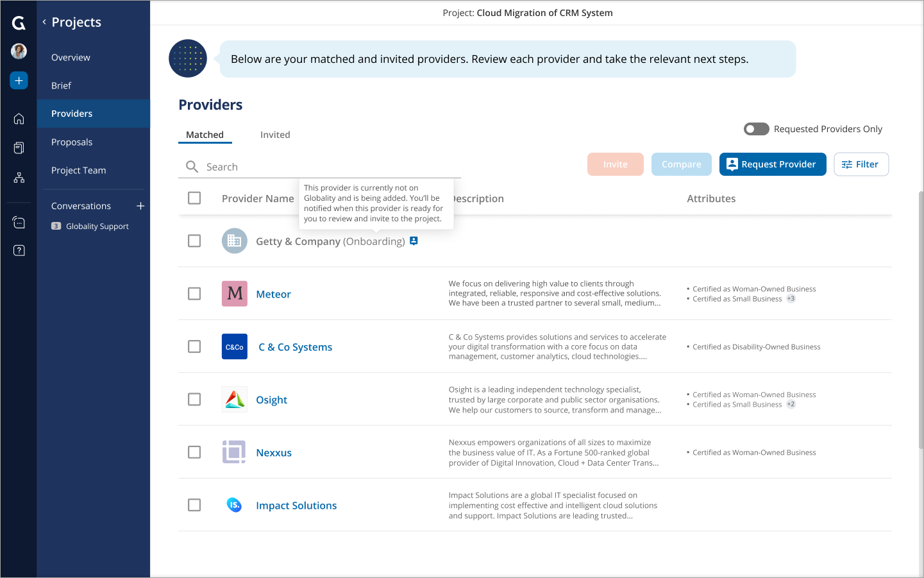The width and height of the screenshot is (924, 578).
Task: Open the Impact Solutions provider profile
Action: click(296, 505)
